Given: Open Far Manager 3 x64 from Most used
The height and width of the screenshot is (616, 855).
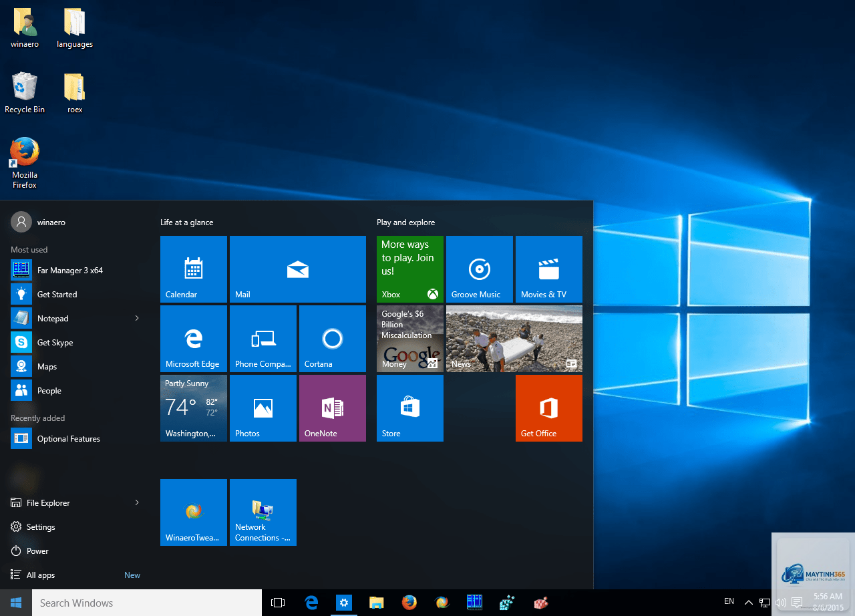Looking at the screenshot, I should point(78,271).
